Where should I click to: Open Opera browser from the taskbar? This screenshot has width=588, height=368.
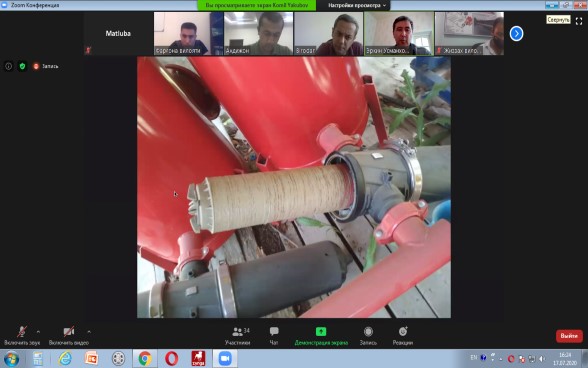pyautogui.click(x=171, y=359)
